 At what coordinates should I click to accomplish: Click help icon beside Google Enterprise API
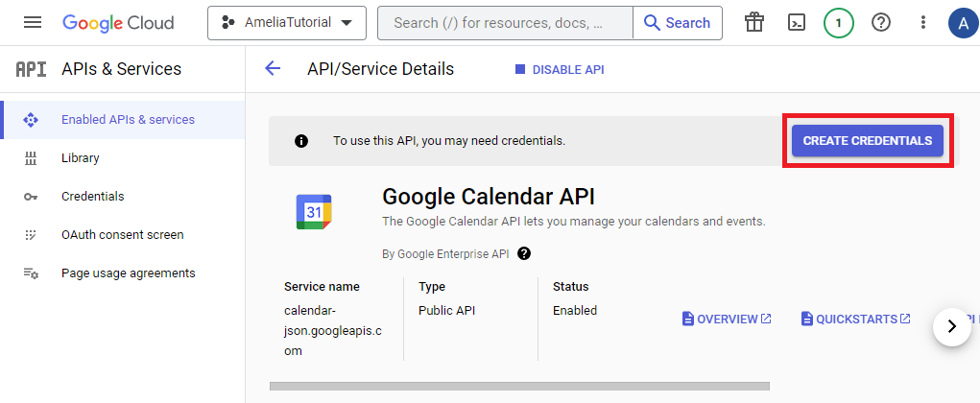(x=524, y=254)
